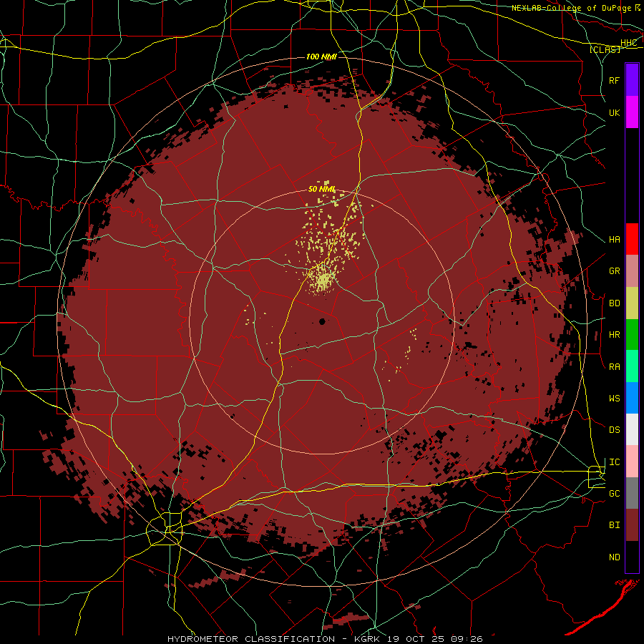Image resolution: width=644 pixels, height=644 pixels.
Task: Click the GC legend label
Action: pos(615,494)
